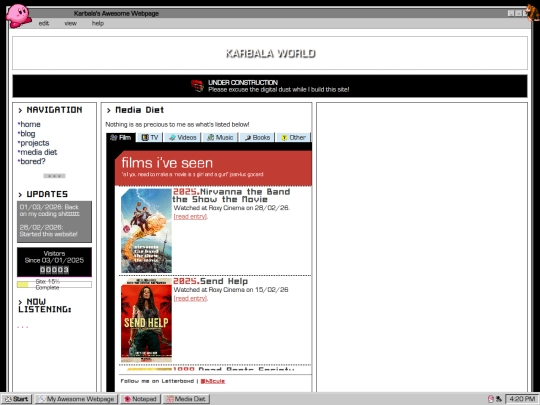Open read entry link for Send Help

point(190,298)
